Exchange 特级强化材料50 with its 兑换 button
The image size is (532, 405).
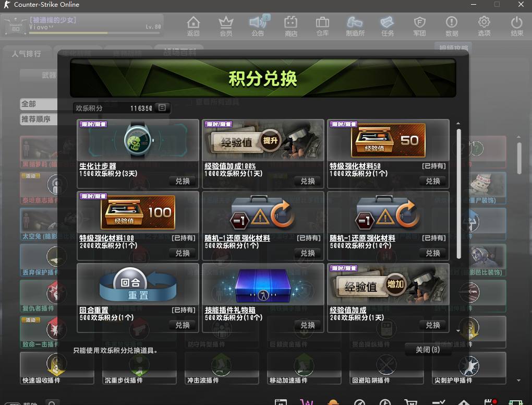point(433,181)
